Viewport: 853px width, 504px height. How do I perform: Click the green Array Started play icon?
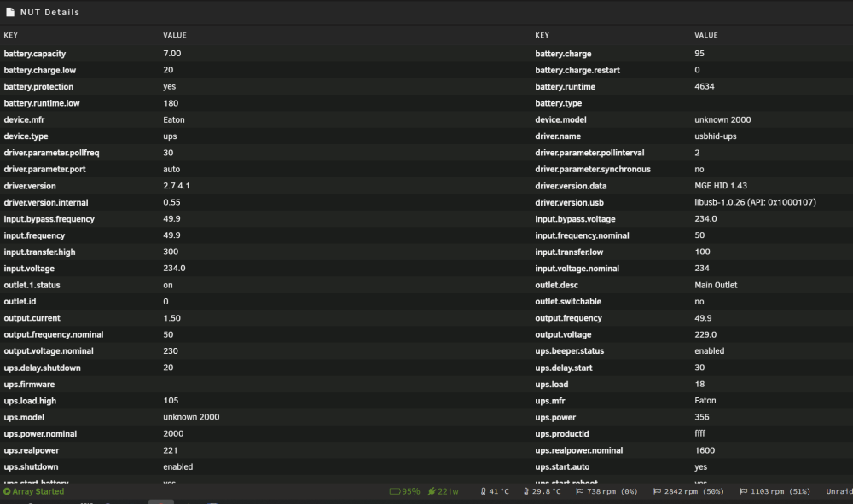7,491
